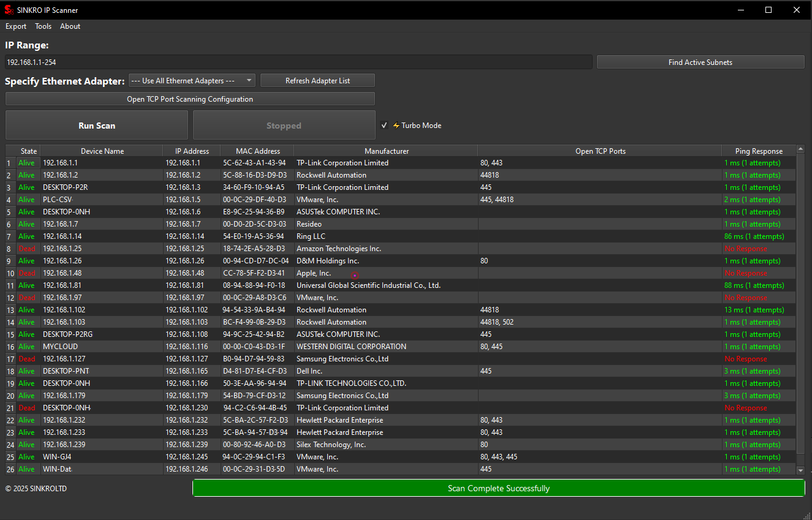Screen dimensions: 812x520
Task: Sort by the MAC Address column header
Action: point(257,151)
